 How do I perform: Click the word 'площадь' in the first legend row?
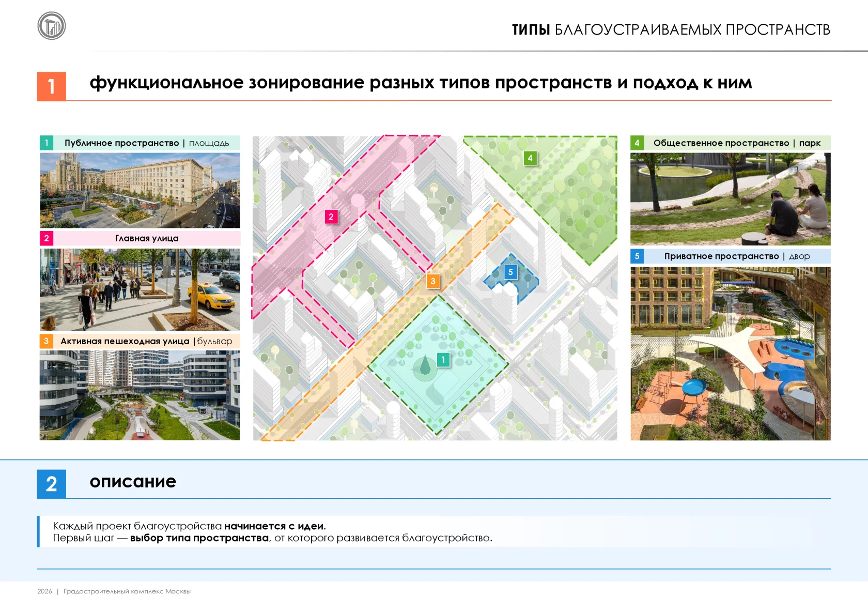pyautogui.click(x=209, y=144)
